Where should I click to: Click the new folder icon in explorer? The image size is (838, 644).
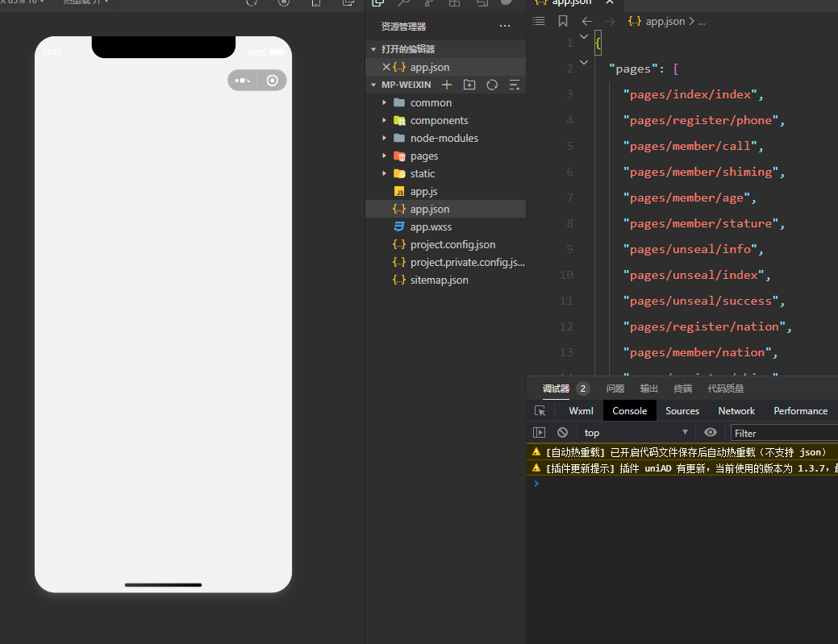[469, 85]
